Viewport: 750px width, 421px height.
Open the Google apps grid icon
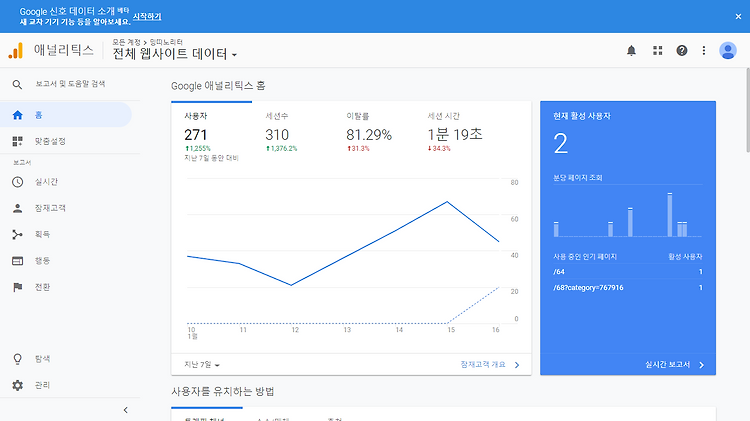(x=658, y=50)
